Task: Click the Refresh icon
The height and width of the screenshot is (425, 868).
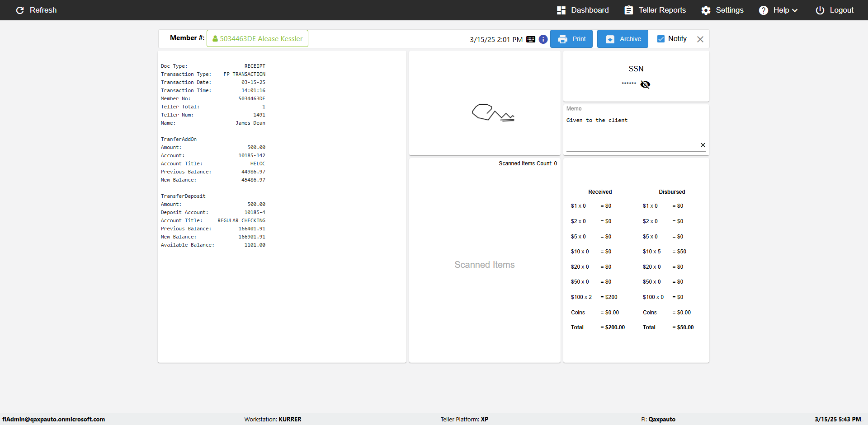Action: coord(20,10)
